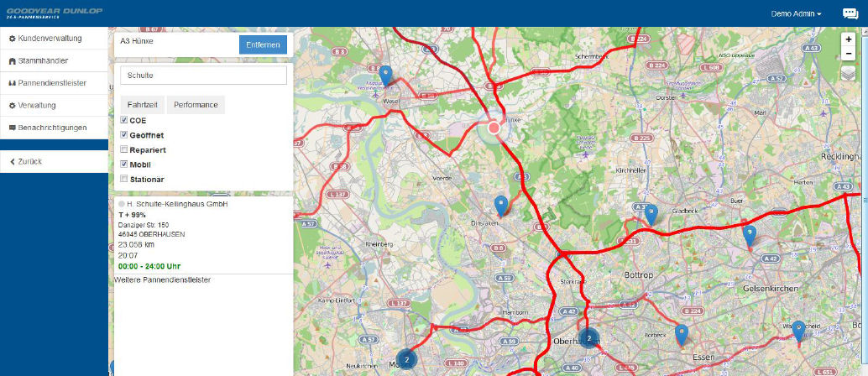Zoom out on the map
Image resolution: width=868 pixels, height=376 pixels.
click(848, 54)
